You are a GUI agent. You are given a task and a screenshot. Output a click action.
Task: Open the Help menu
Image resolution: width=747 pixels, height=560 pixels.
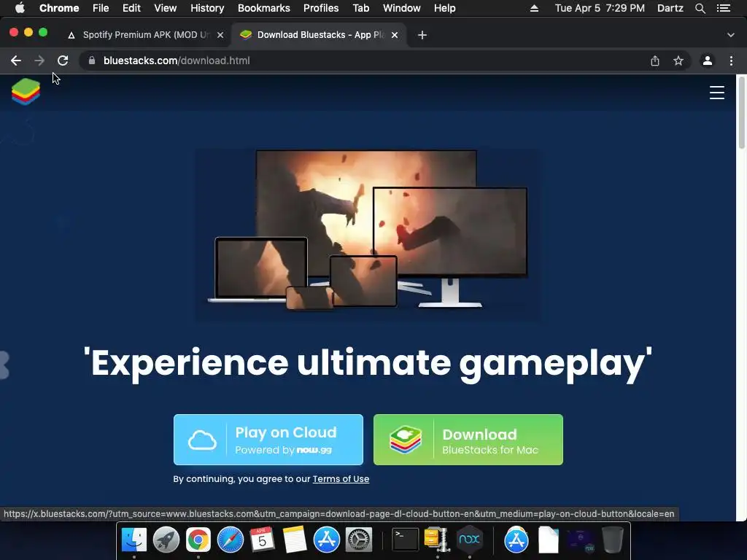pyautogui.click(x=444, y=8)
